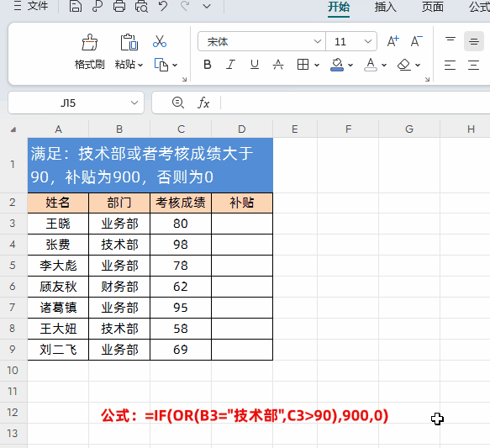The image size is (490, 448).
Task: Toggle Bold formatting
Action: pyautogui.click(x=208, y=65)
